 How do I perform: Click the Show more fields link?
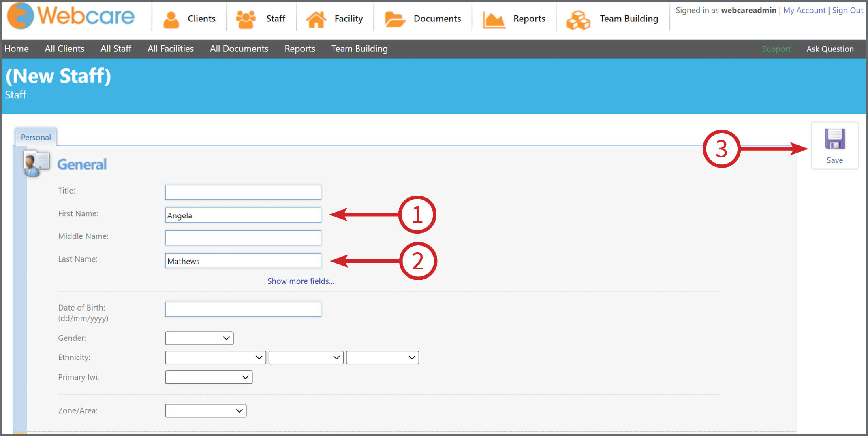point(300,281)
